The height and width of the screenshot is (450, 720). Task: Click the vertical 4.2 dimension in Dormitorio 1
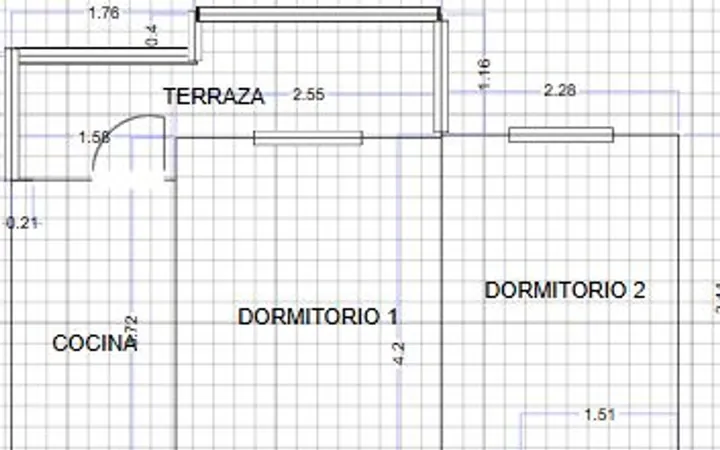coord(399,354)
